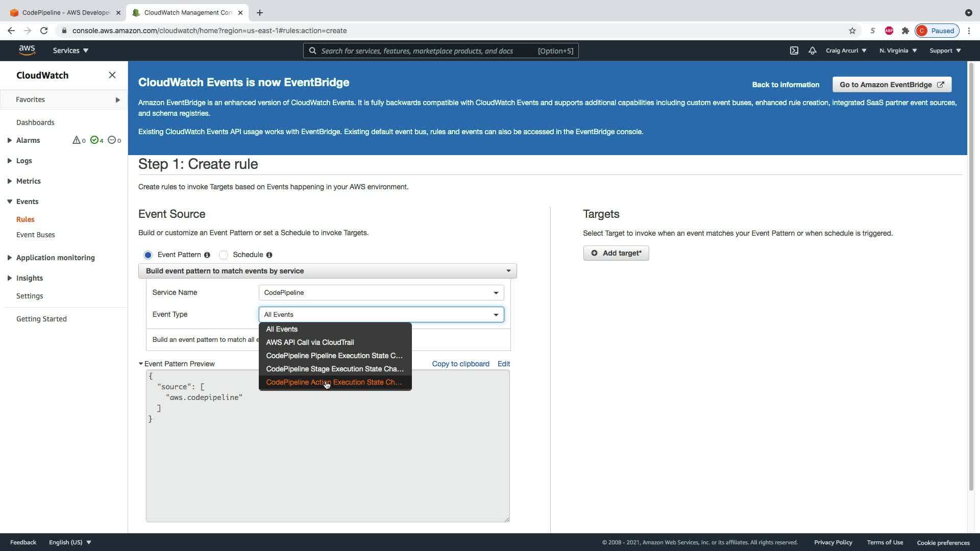Choose AWS API Call via CloudTrail option
Viewport: 980px width, 551px height.
pos(310,342)
